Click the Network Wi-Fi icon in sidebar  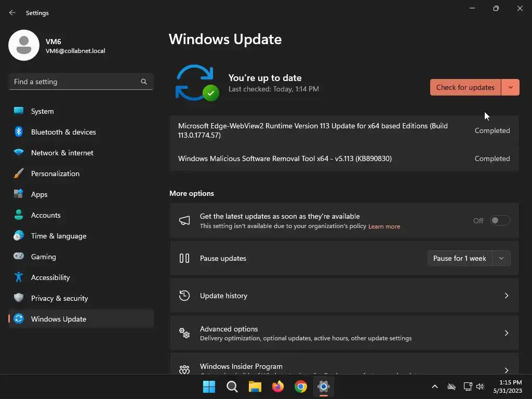click(19, 152)
